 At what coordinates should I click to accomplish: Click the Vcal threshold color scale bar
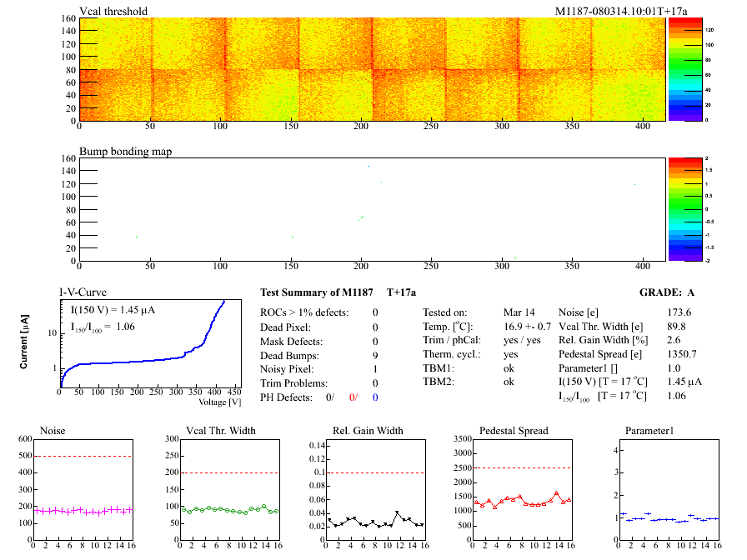point(682,69)
